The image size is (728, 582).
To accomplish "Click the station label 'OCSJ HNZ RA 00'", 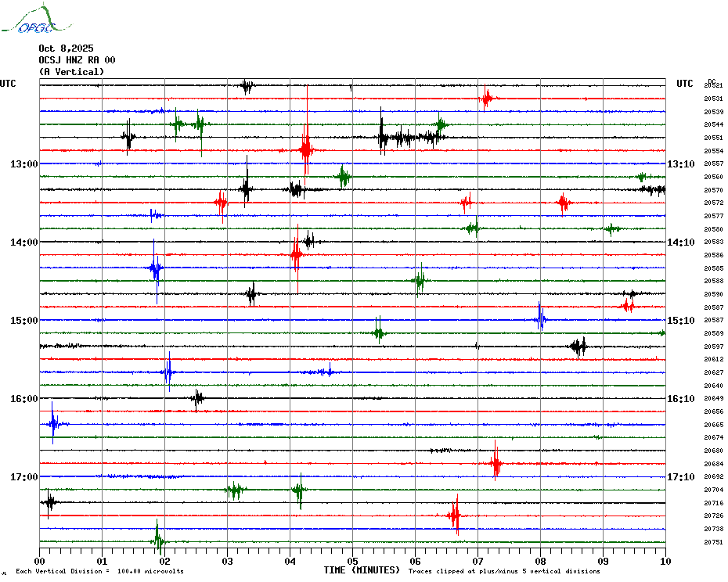I will click(77, 60).
